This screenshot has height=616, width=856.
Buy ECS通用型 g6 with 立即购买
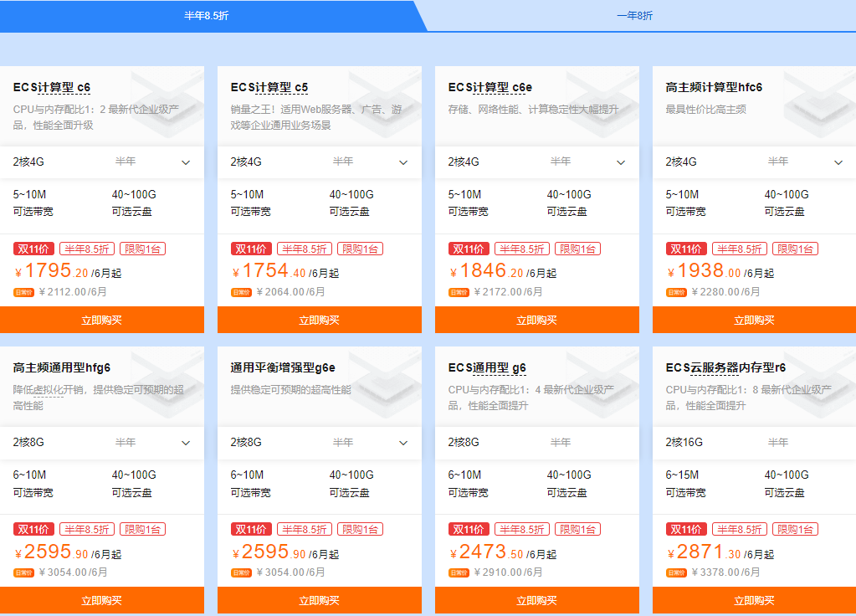pyautogui.click(x=537, y=601)
